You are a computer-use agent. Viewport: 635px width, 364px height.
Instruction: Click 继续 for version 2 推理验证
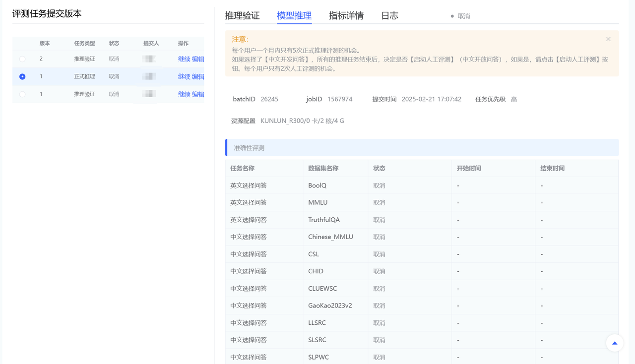pyautogui.click(x=184, y=59)
